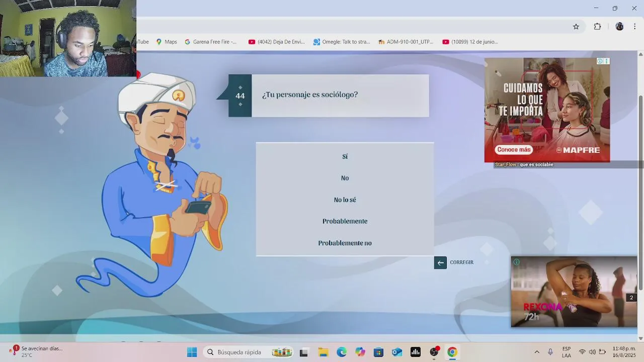Choose the "No lo sé" answer
The width and height of the screenshot is (644, 362).
coord(345,200)
